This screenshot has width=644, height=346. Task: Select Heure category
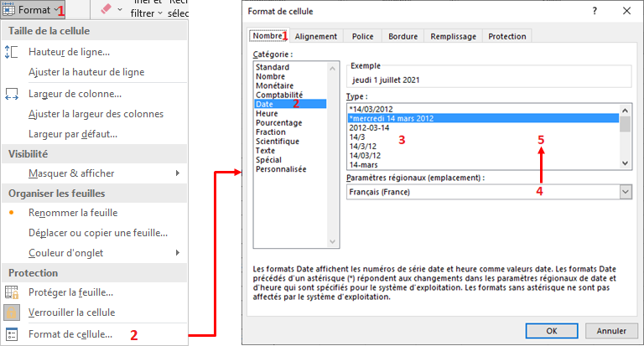(290, 113)
